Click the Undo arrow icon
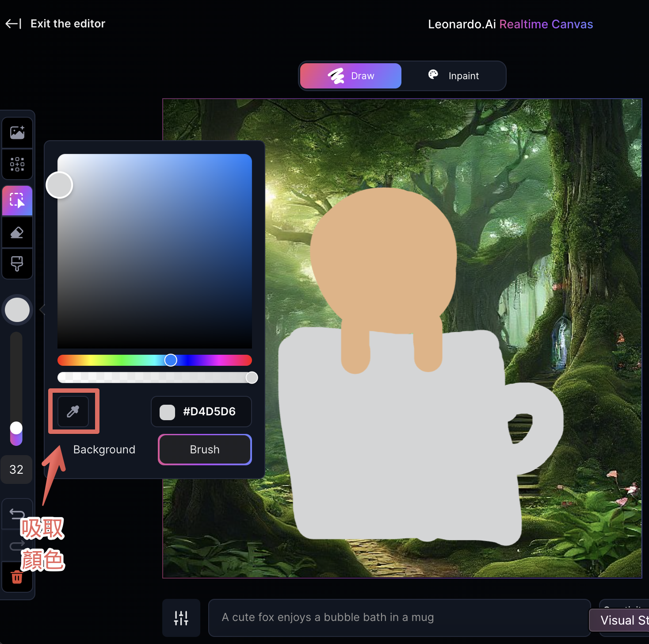This screenshot has height=644, width=649. pos(17,513)
